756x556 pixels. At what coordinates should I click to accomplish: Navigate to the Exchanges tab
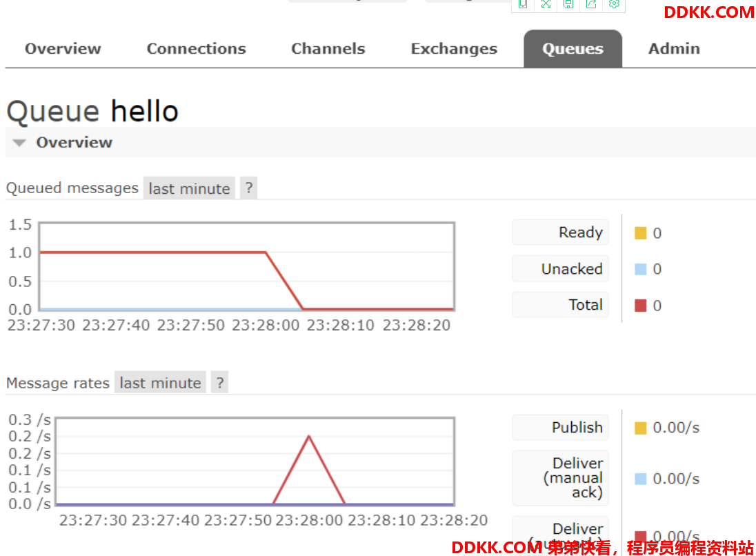click(454, 49)
